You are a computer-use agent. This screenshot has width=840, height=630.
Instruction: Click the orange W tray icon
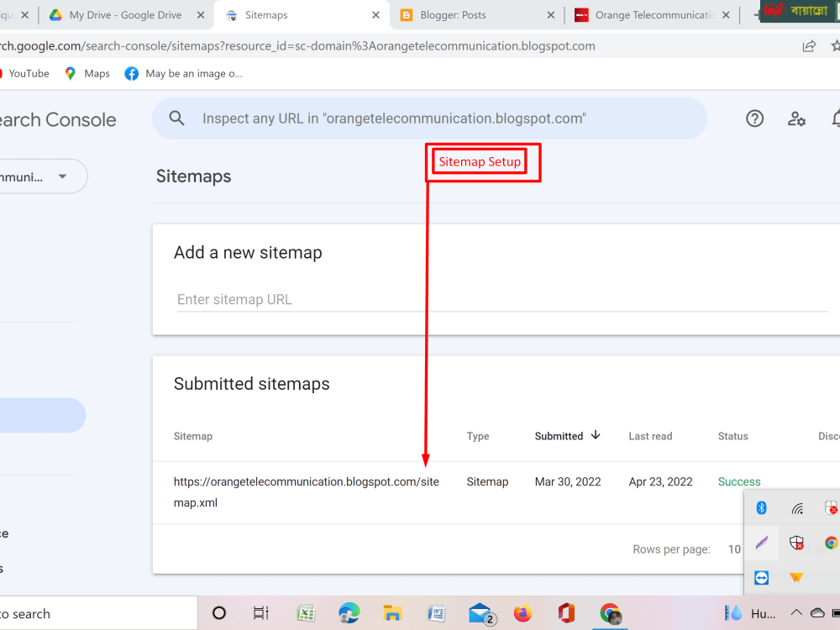tap(796, 578)
